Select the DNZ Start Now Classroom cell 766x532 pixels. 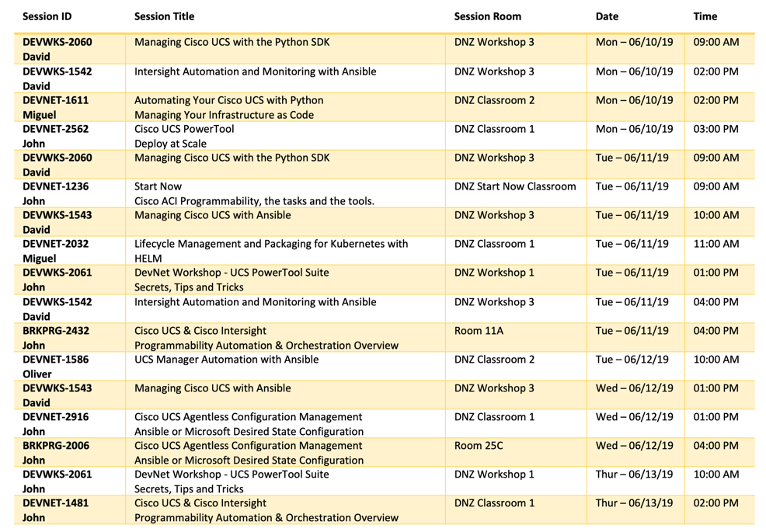click(514, 186)
